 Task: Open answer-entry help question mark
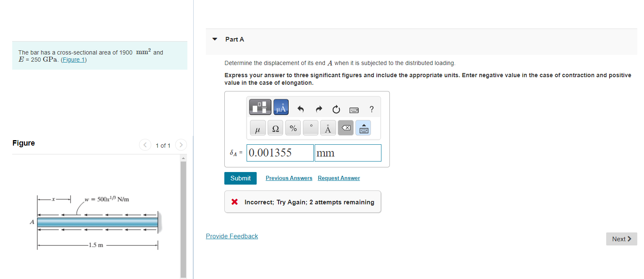371,110
